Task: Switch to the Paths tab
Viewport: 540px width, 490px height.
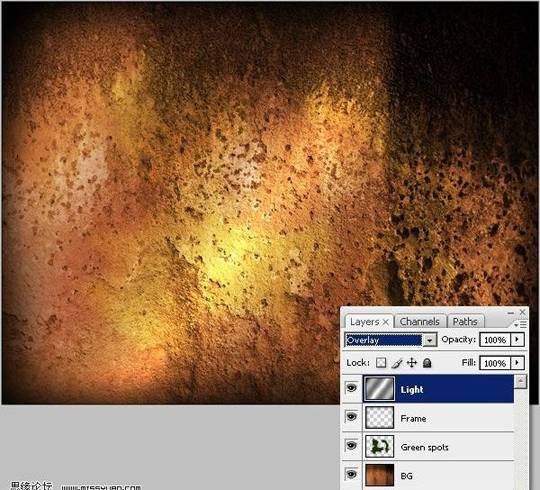Action: (x=465, y=322)
